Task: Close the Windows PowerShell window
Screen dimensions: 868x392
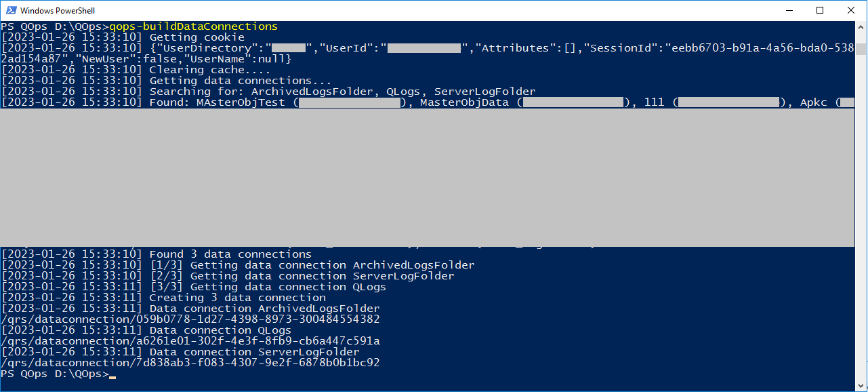Action: tap(851, 10)
